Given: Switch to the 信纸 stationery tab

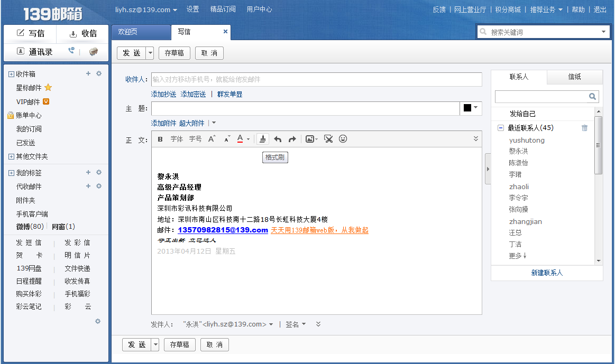Looking at the screenshot, I should click(574, 77).
